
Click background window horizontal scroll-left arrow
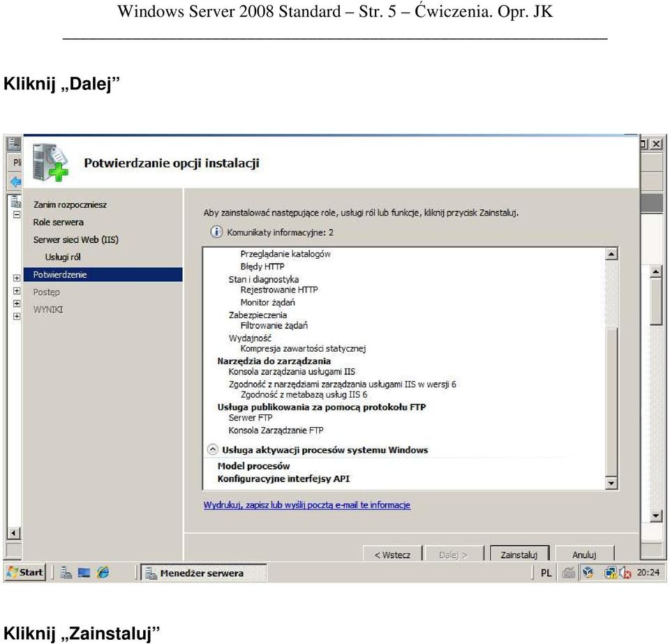(14, 533)
